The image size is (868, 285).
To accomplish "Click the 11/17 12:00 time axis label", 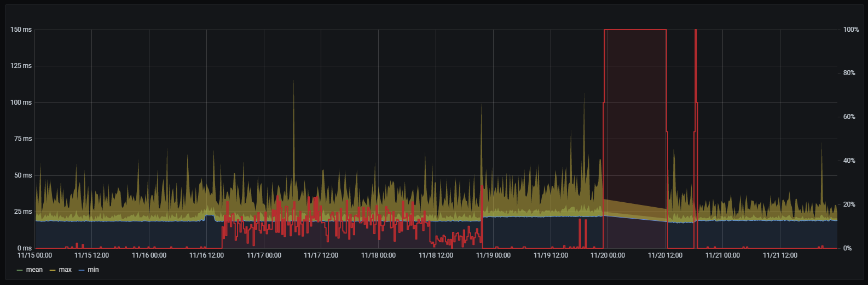I will point(321,255).
